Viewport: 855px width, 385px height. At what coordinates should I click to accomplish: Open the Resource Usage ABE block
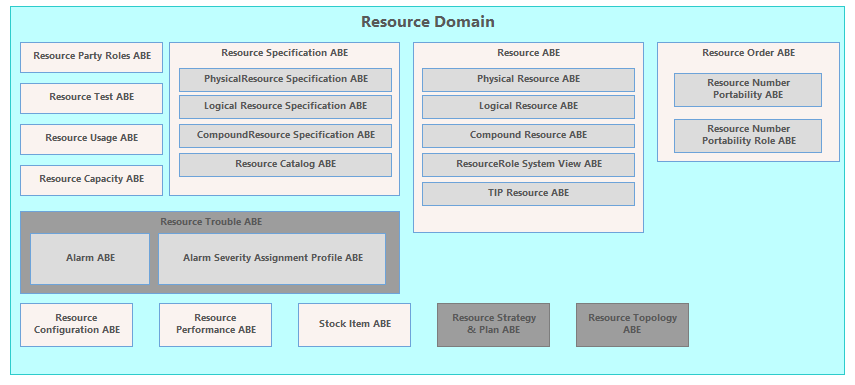click(x=92, y=139)
